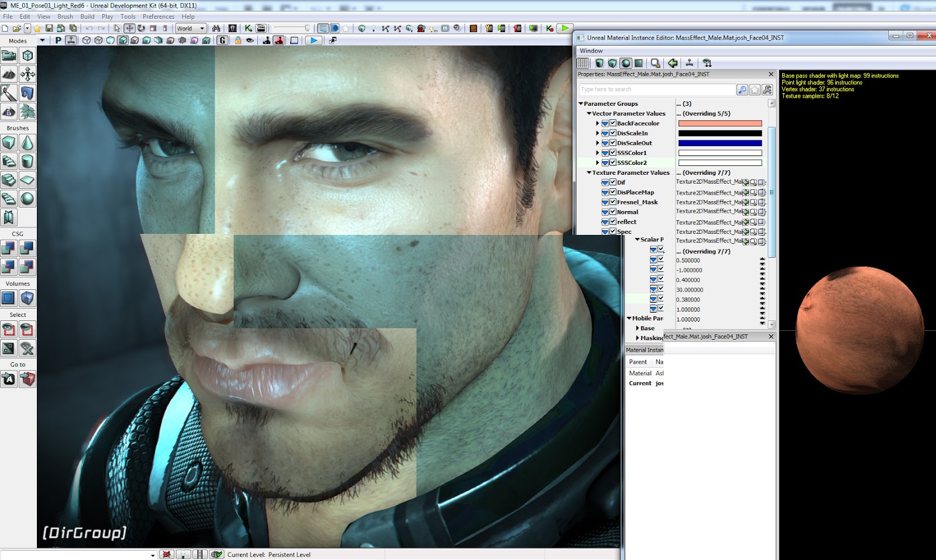Toggle Dif texture override checkbox
The image size is (936, 560).
pos(613,182)
